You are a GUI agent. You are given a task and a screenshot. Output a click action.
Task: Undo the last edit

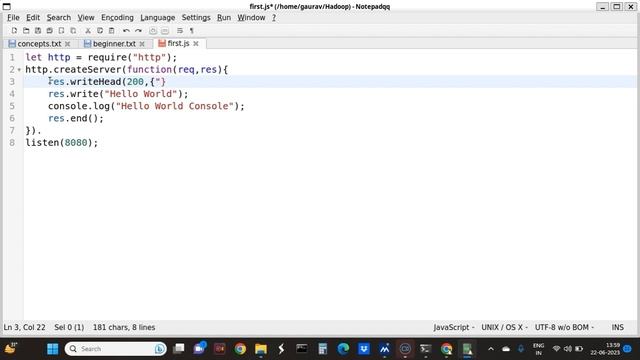point(126,31)
